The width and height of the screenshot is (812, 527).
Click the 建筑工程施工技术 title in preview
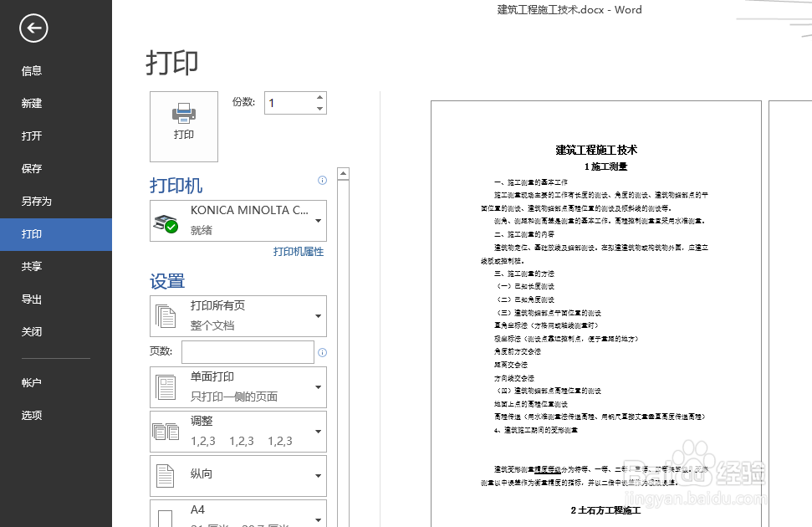596,151
